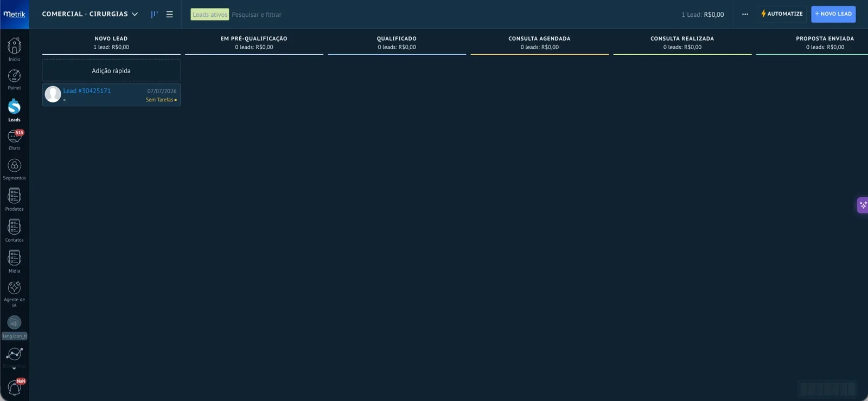Open the statistics chart icon in sidebar
Screen dimensions: 868x401
pos(14,354)
